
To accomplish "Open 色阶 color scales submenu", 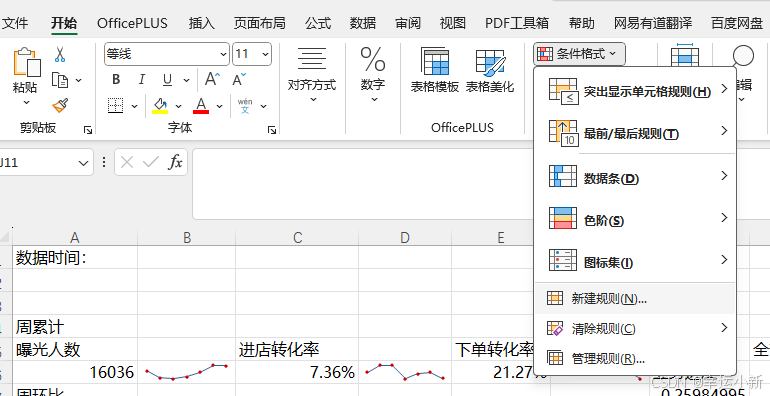I will [x=635, y=219].
